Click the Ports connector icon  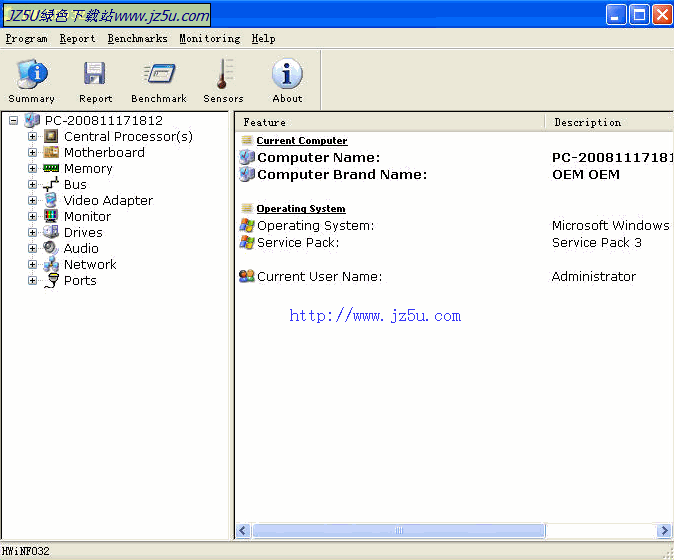[52, 281]
